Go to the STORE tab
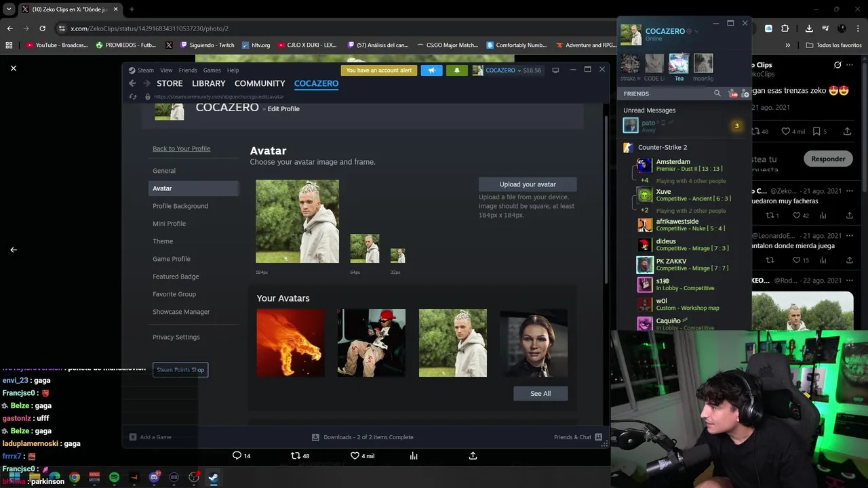This screenshot has height=488, width=868. [x=170, y=83]
